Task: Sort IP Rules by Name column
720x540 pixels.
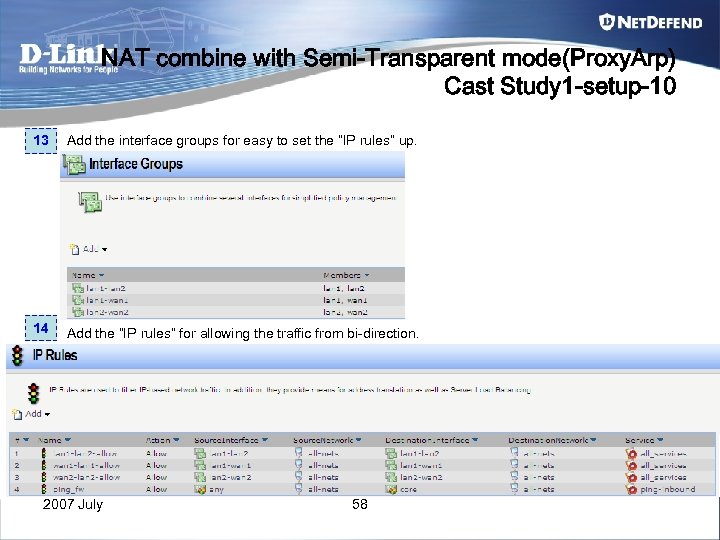Action: click(55, 440)
